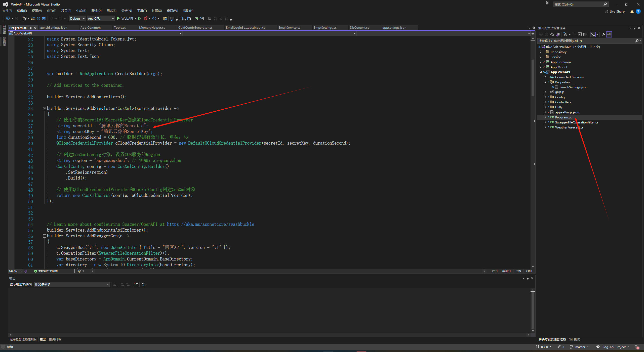This screenshot has width=644, height=352.
Task: Open Properties wrench icon in Solution Explorer
Action: (x=603, y=34)
